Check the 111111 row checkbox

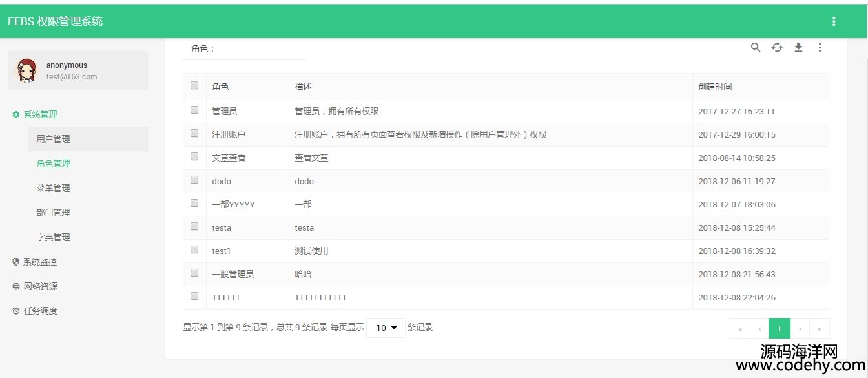click(194, 296)
